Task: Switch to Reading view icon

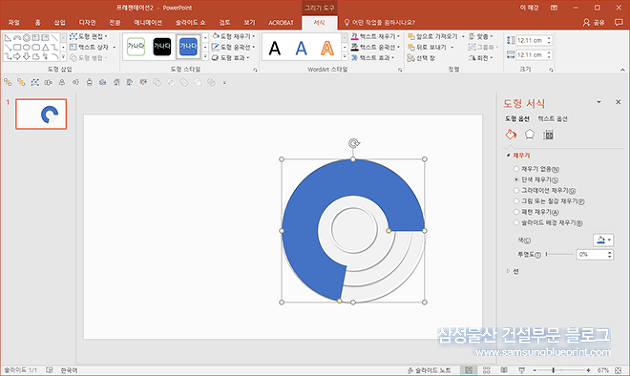Action: (x=504, y=370)
